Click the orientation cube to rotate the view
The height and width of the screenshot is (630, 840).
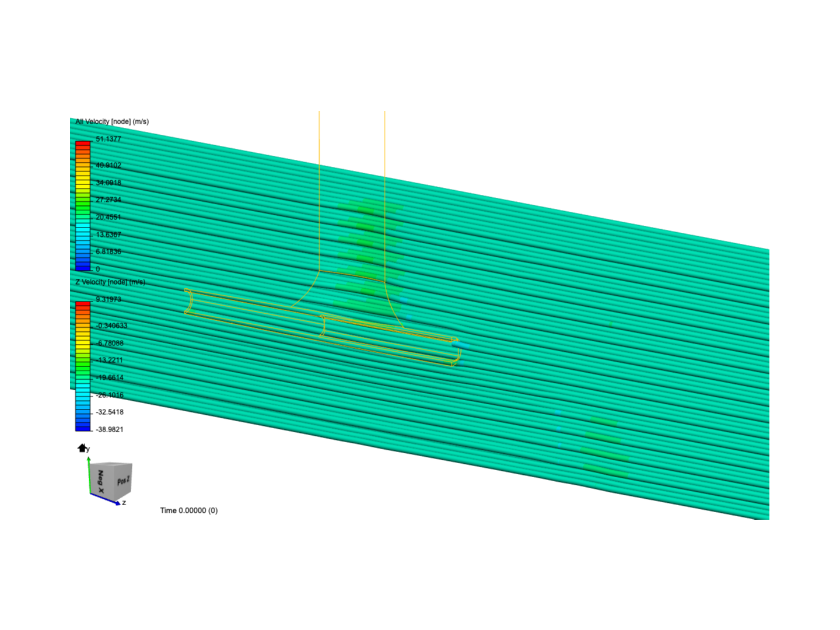click(110, 480)
